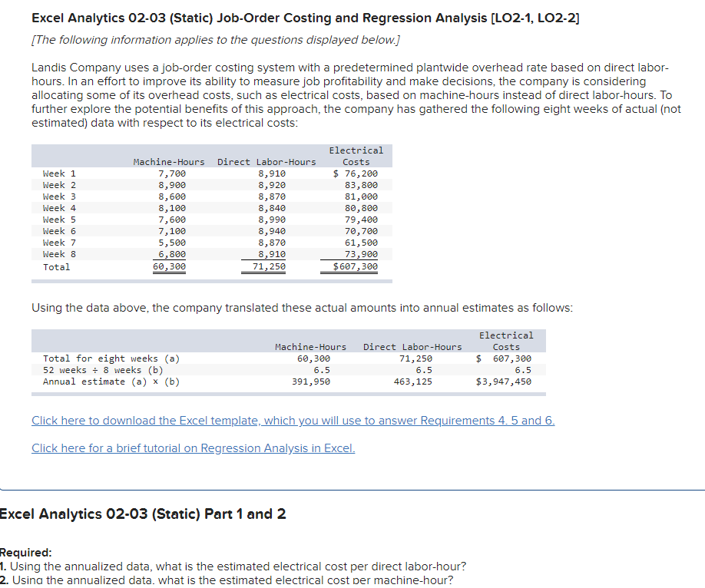Click Week 5 direct labor-hours 8,990
Screen dimensions: 705x588
272,220
